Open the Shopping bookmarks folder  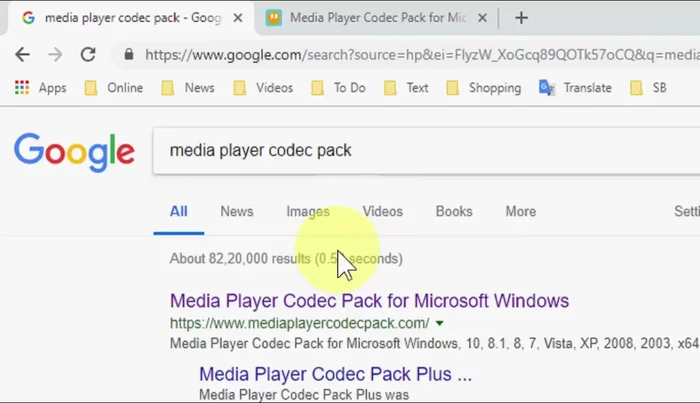(x=483, y=88)
